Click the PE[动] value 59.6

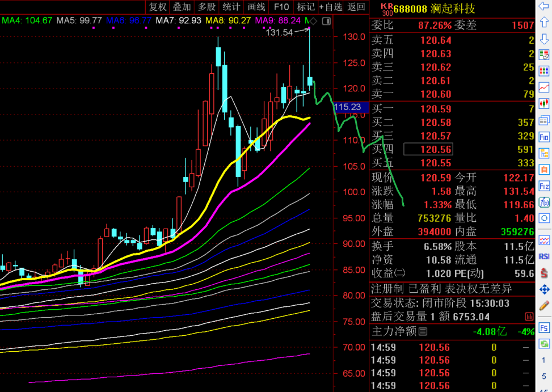pos(524,273)
